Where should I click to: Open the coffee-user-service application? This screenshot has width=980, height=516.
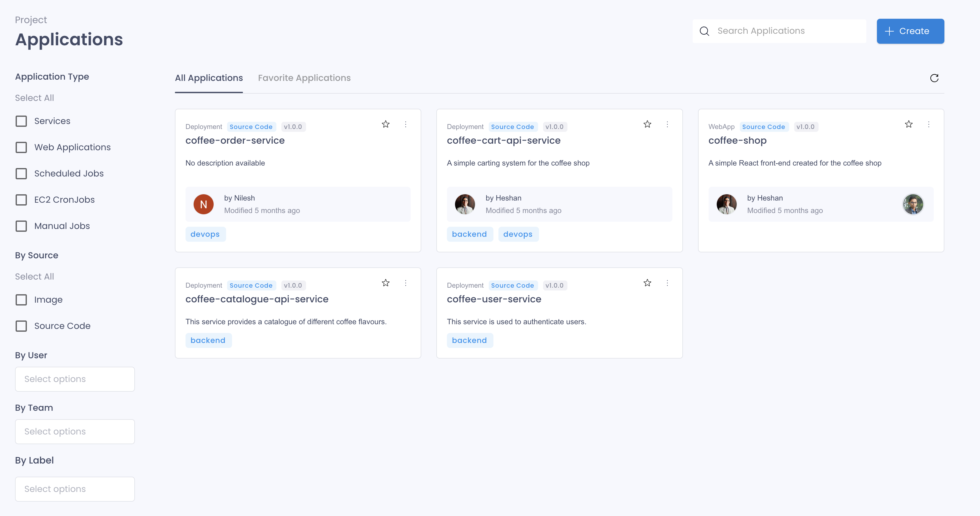tap(494, 299)
